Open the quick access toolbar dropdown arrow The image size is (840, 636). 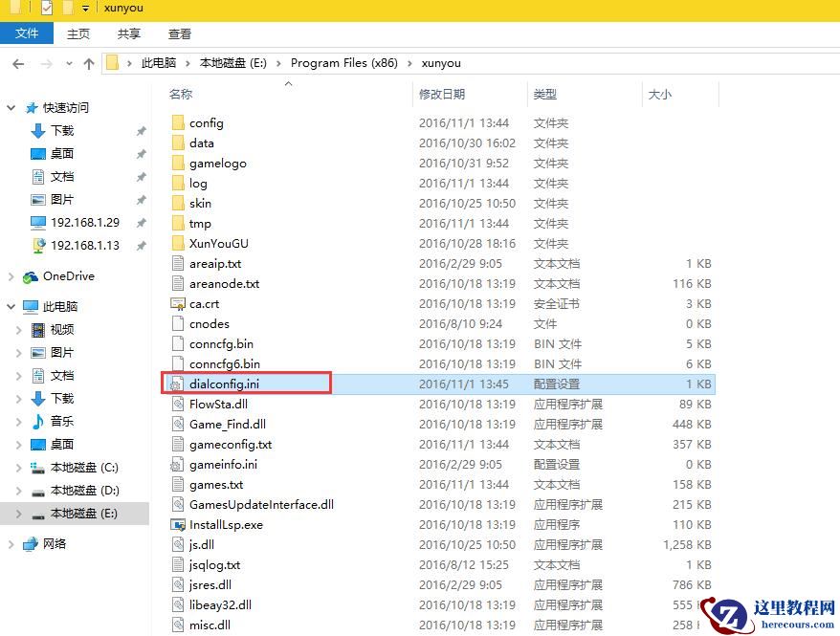pos(86,8)
